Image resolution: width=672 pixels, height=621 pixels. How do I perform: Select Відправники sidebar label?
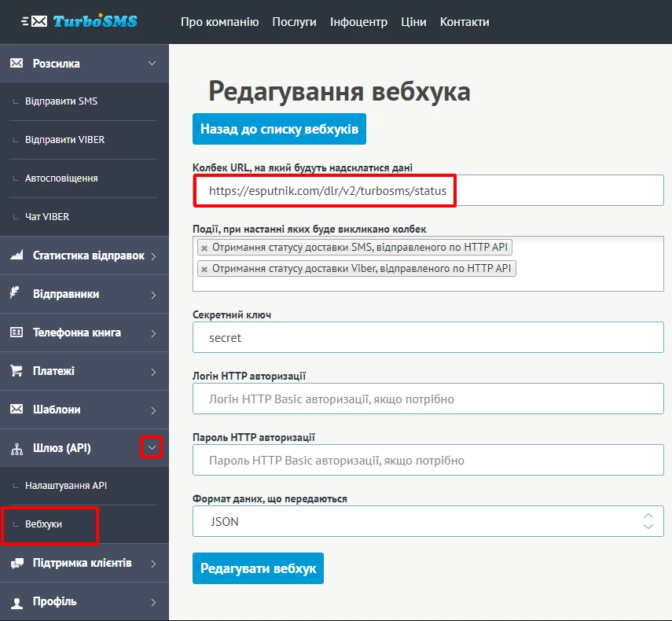pos(66,294)
